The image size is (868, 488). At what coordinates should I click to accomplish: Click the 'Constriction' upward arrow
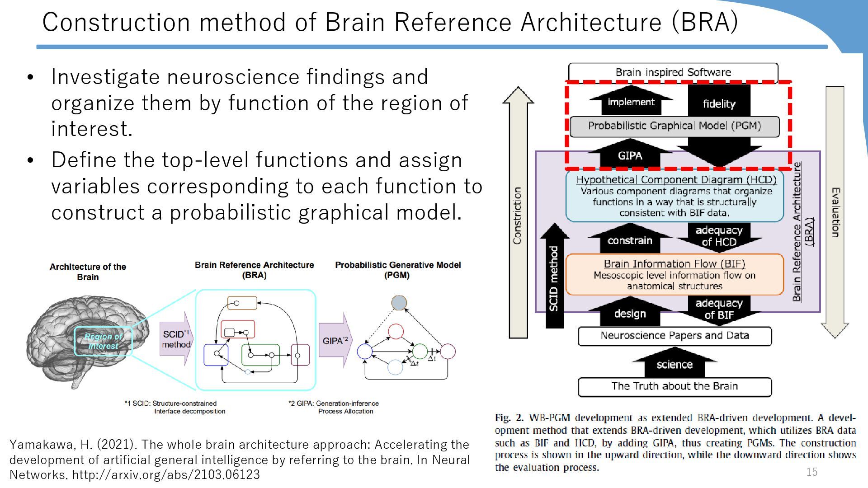[518, 212]
